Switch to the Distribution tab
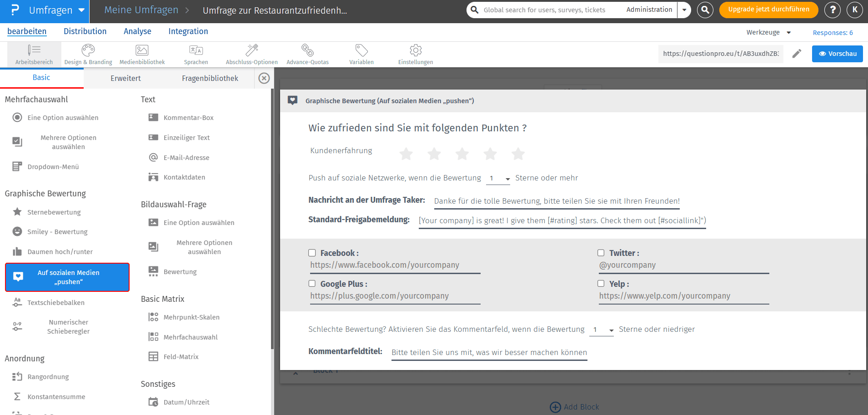 (85, 31)
